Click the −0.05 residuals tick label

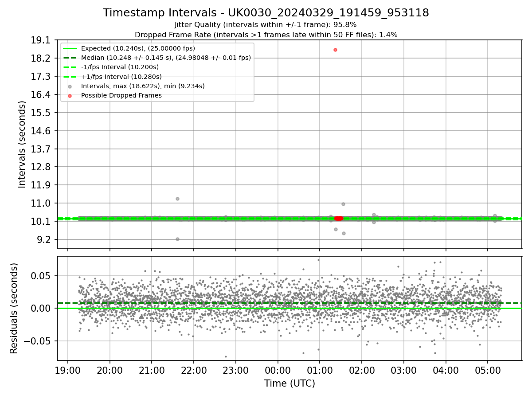click(x=38, y=341)
